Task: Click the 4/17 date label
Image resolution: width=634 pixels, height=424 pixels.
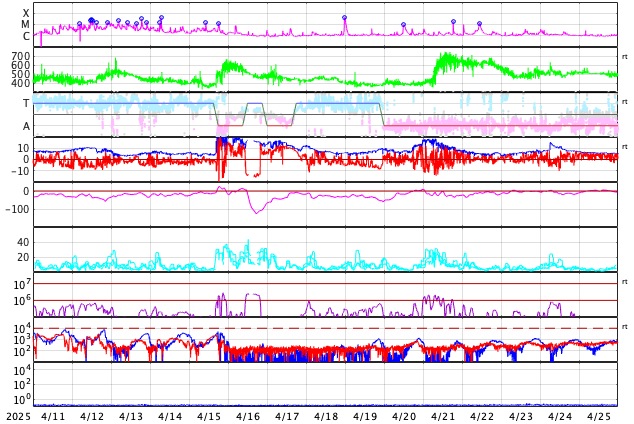Action: coord(287,416)
